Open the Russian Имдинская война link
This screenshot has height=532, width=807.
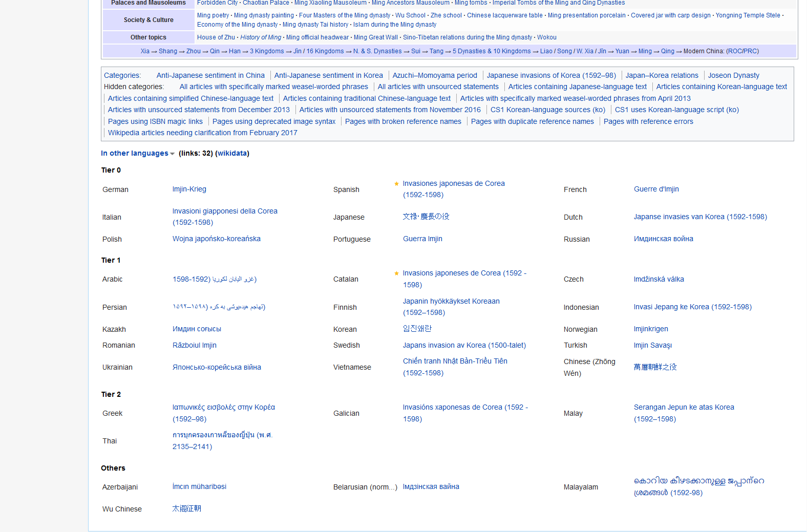[664, 239]
